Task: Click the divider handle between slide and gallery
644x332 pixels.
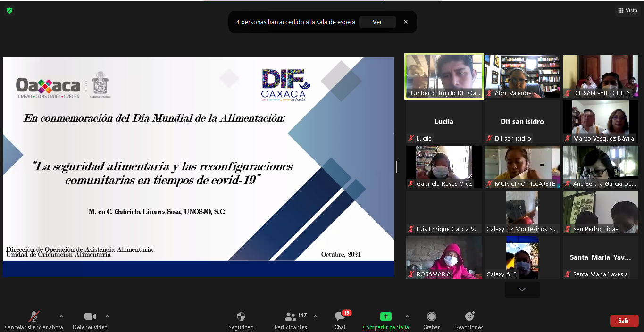Action: coord(397,166)
